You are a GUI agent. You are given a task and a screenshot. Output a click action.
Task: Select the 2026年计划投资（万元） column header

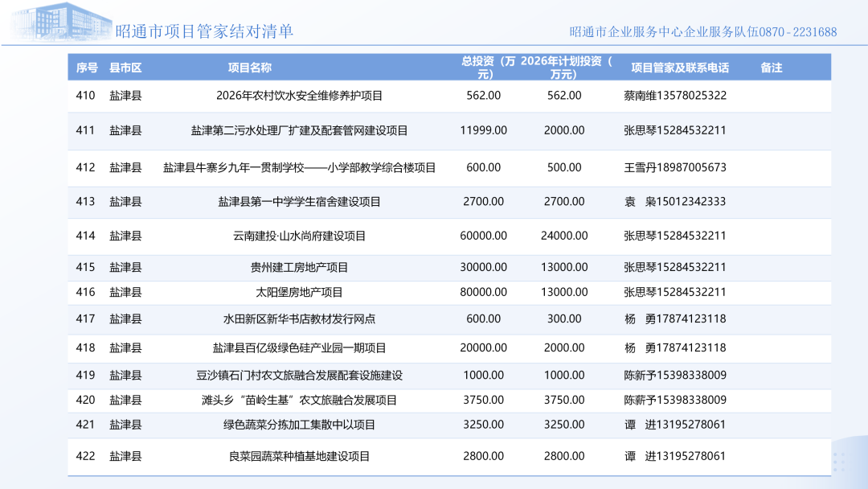[x=565, y=68]
